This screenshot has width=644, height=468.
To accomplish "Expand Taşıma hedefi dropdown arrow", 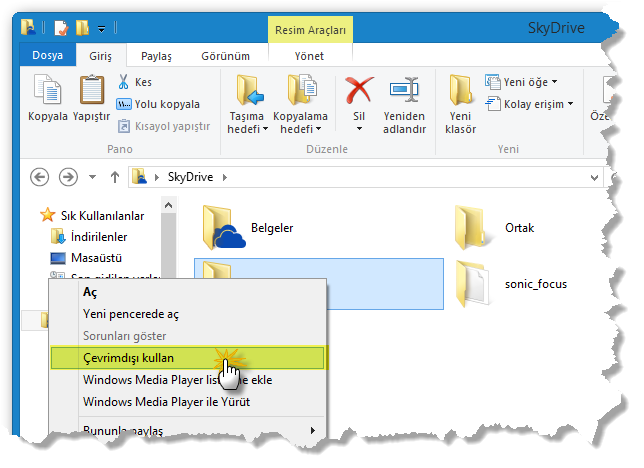I will (x=265, y=129).
